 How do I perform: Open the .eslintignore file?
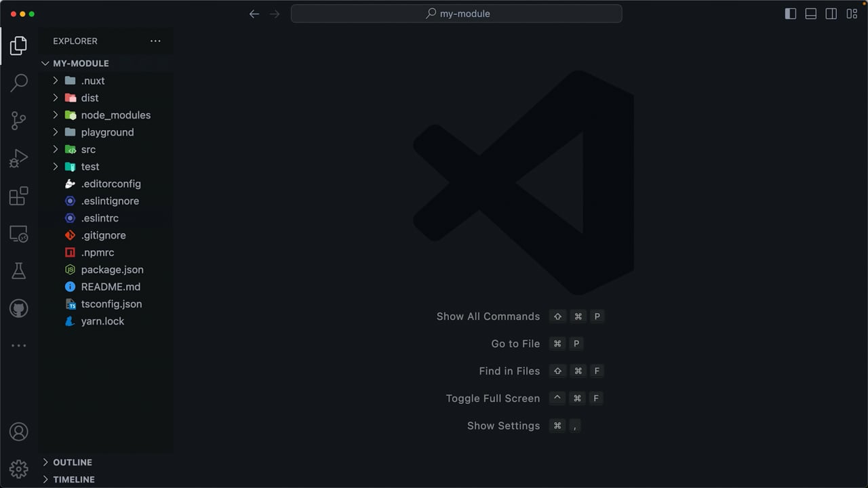(106, 201)
